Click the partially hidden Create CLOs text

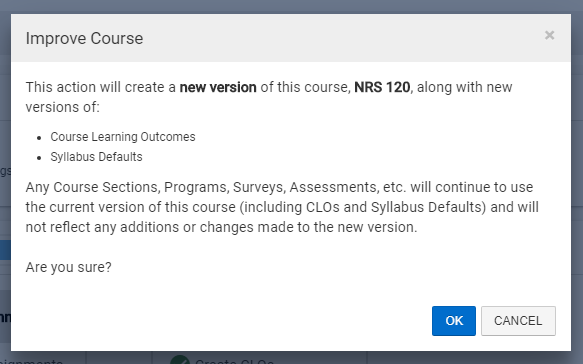point(235,361)
